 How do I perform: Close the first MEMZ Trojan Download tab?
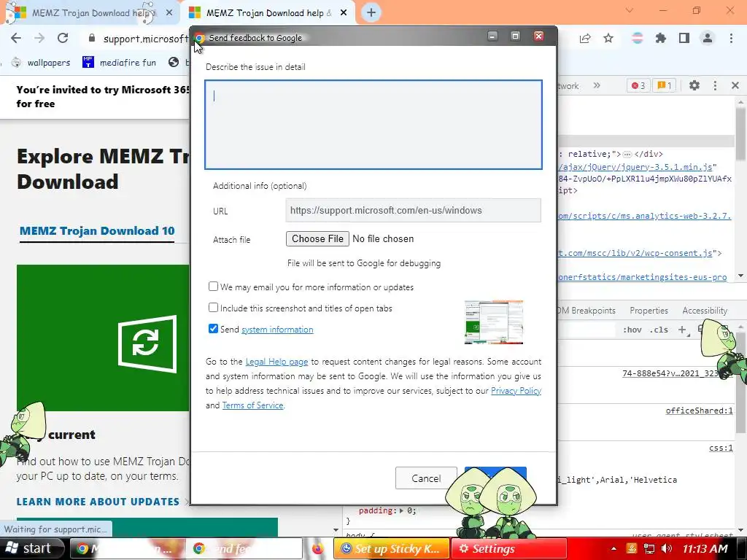coord(169,12)
